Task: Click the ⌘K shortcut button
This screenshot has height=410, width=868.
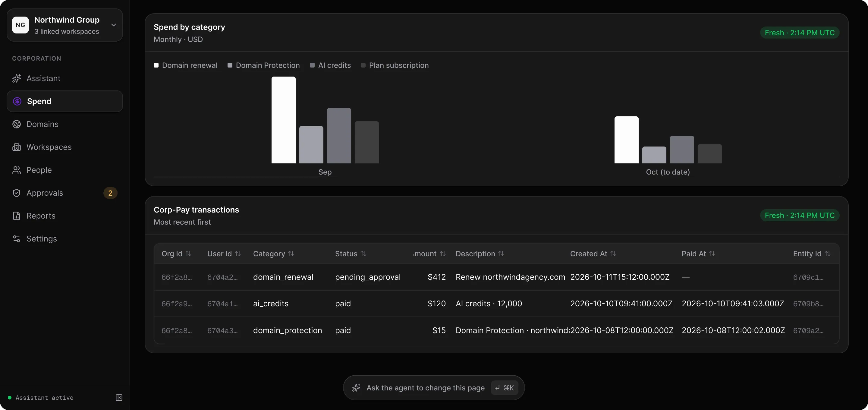Action: tap(505, 388)
